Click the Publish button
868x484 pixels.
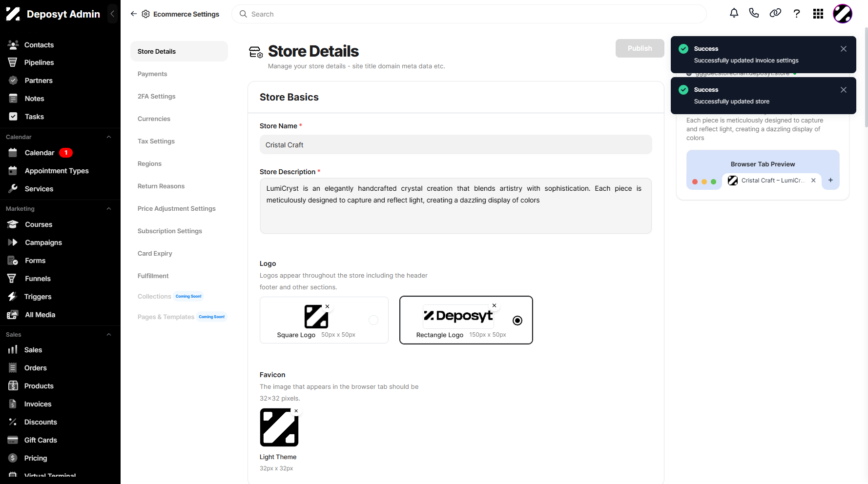click(x=640, y=48)
